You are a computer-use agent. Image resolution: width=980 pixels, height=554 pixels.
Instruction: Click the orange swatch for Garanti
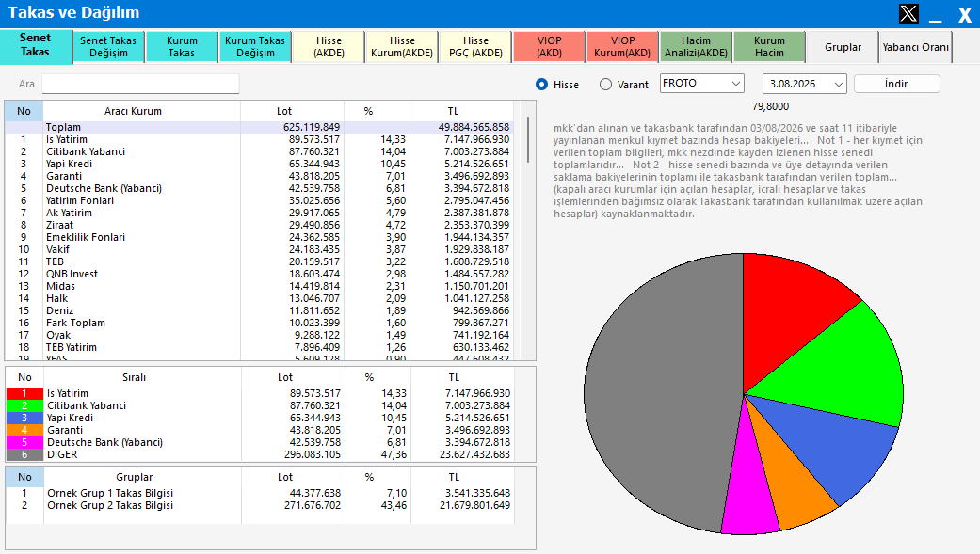tap(24, 430)
